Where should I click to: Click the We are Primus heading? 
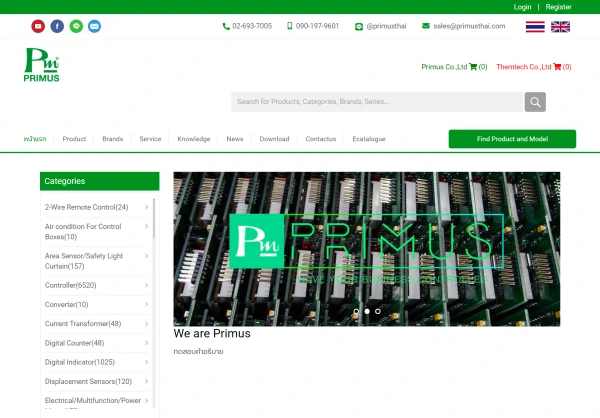point(212,333)
